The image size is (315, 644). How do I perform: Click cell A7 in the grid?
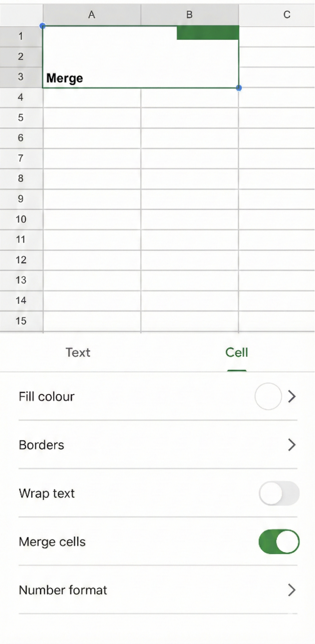point(92,158)
